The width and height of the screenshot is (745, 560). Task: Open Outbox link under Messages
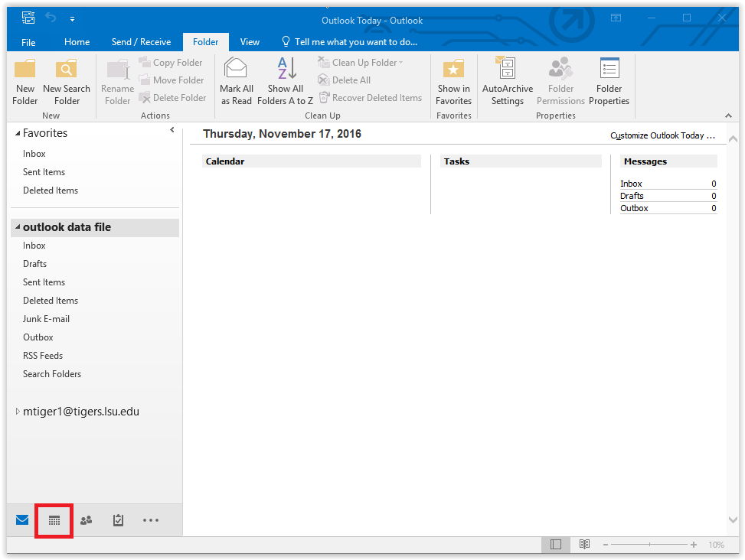634,208
